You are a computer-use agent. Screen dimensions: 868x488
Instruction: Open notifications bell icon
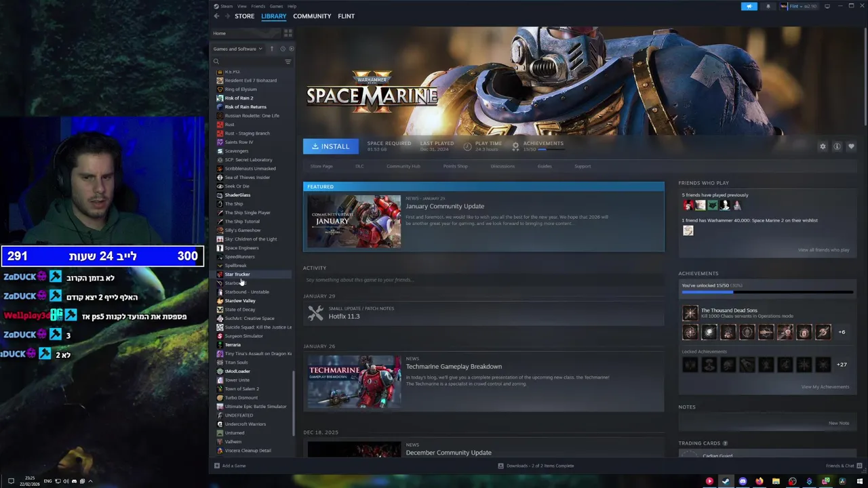[x=768, y=6]
